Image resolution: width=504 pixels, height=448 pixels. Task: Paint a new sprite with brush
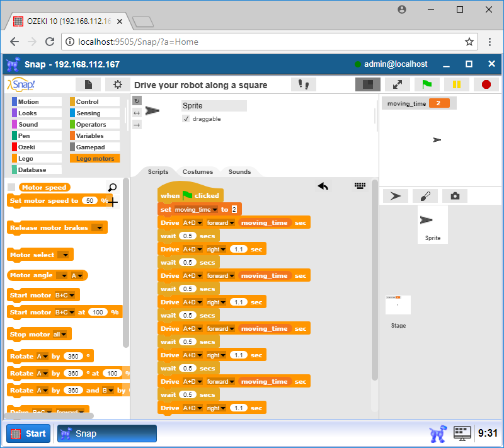pyautogui.click(x=425, y=196)
